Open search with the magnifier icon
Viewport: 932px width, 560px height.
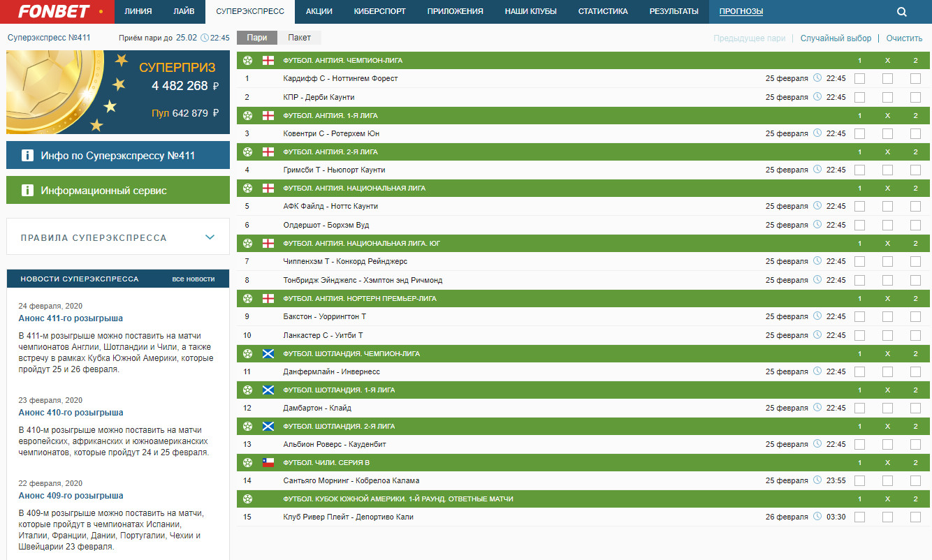point(902,12)
